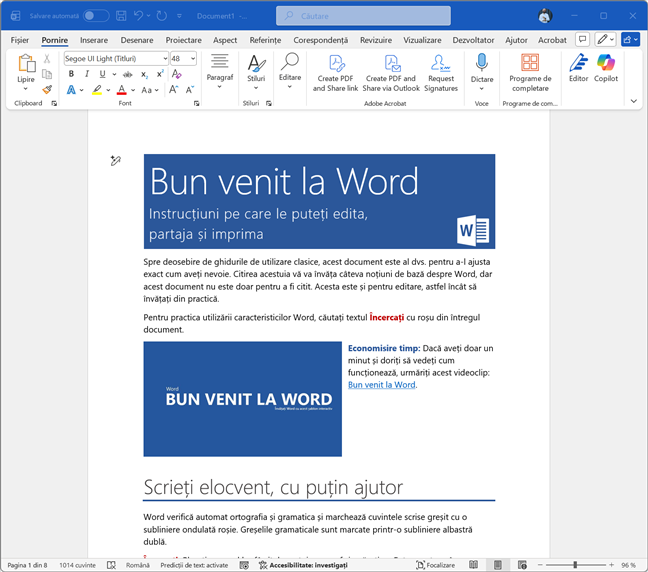Open the user account avatar
The width and height of the screenshot is (648, 572).
pyautogui.click(x=545, y=16)
